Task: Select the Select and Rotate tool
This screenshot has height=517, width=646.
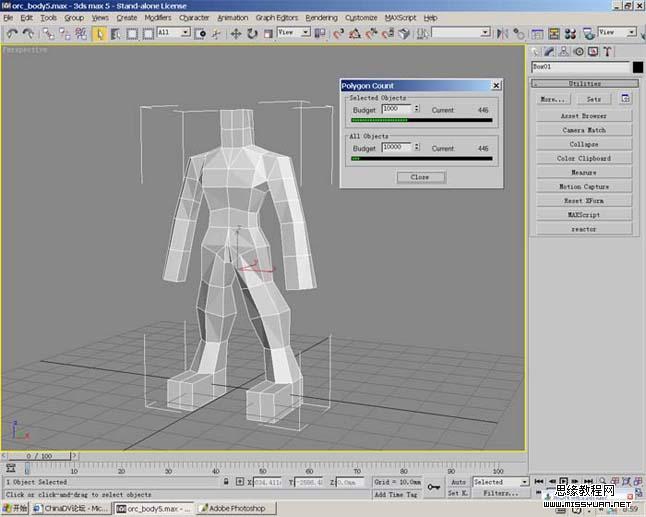Action: click(252, 34)
